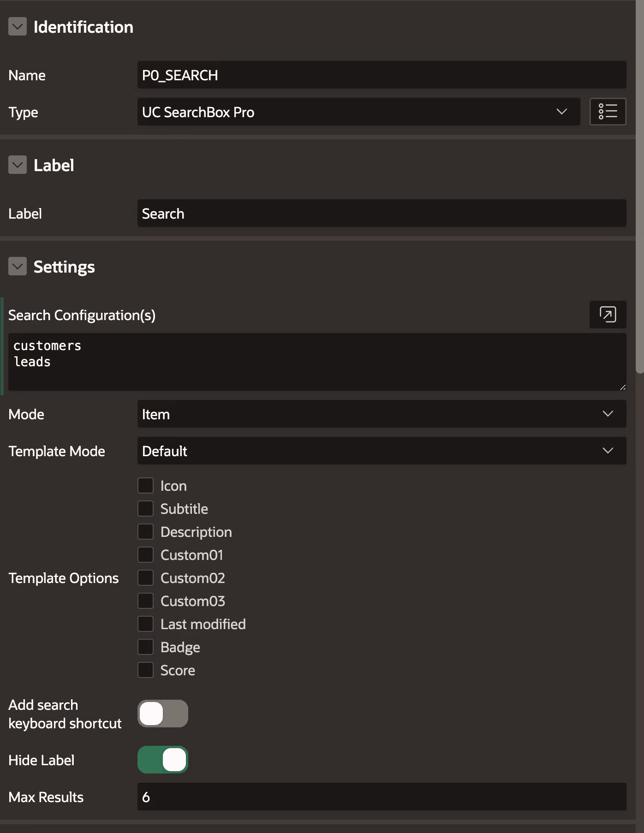Viewport: 644px width, 833px height.
Task: Check the Score template option
Action: click(146, 670)
